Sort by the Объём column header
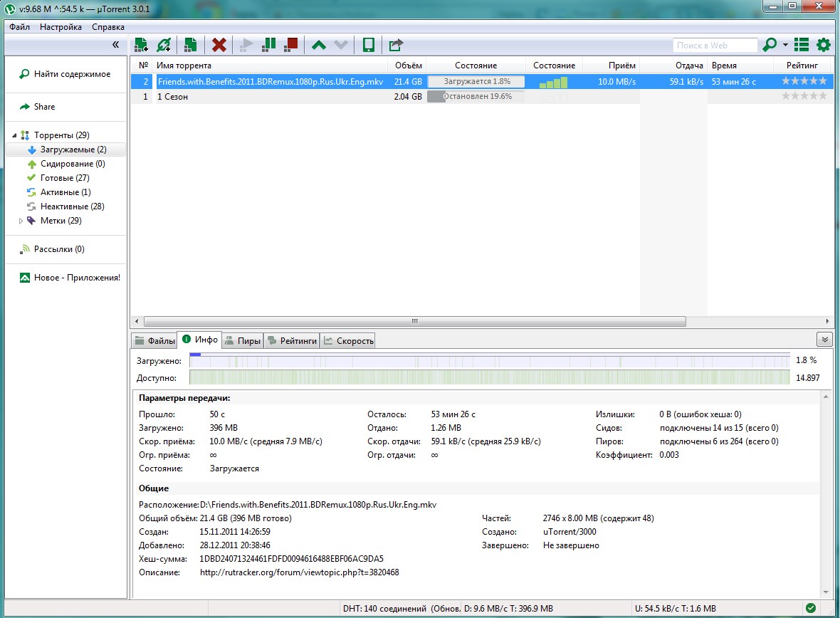This screenshot has height=618, width=840. 406,66
